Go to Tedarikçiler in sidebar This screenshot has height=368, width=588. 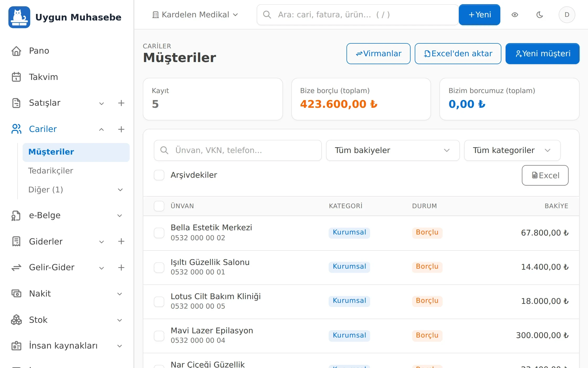pos(76,171)
